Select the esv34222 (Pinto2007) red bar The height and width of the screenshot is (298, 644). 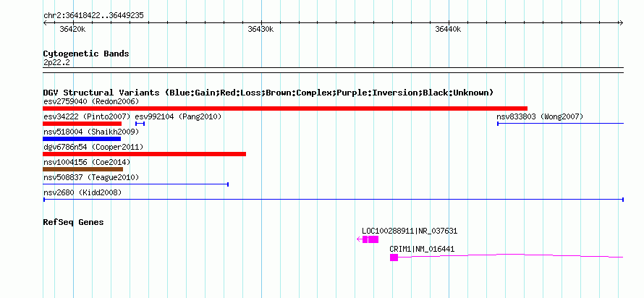coord(82,124)
